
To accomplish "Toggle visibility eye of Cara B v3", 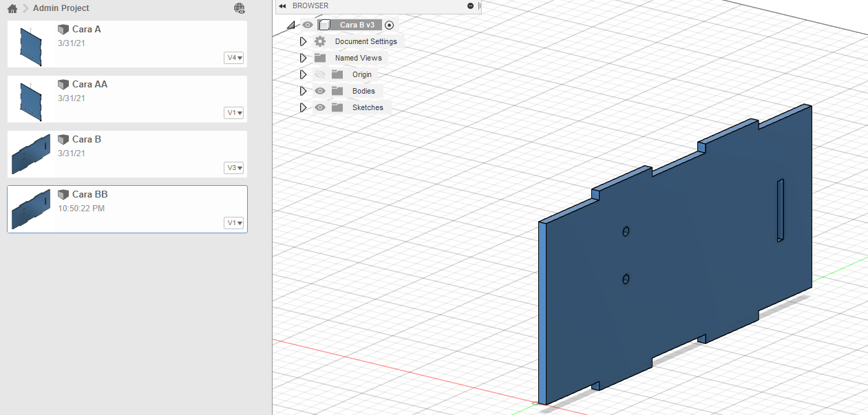I will coord(307,25).
